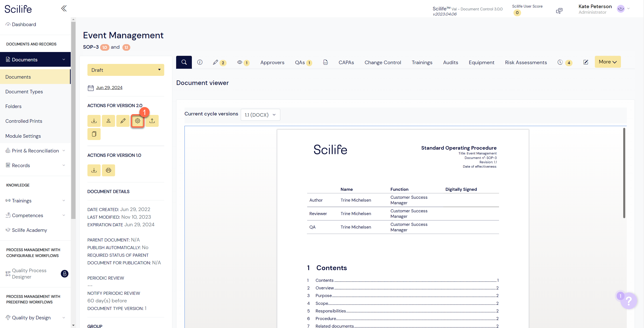The width and height of the screenshot is (644, 328).
Task: Open Folders in sidebar
Action: [13, 106]
